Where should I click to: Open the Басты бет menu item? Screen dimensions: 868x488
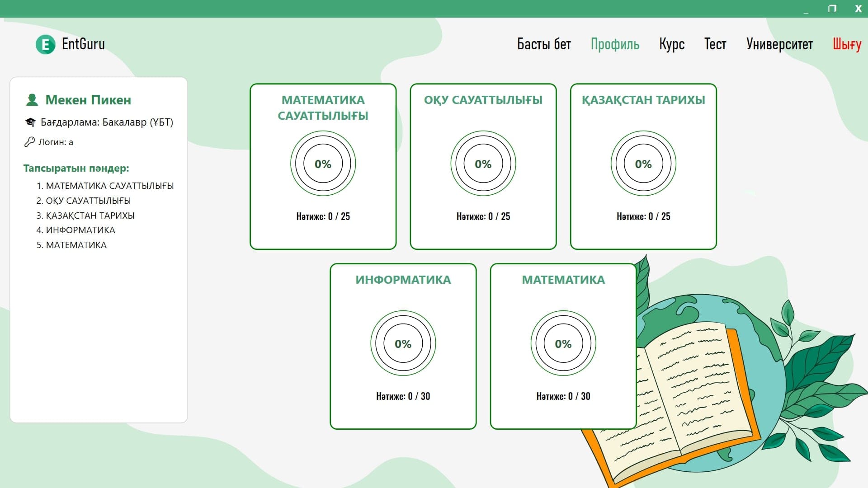544,44
